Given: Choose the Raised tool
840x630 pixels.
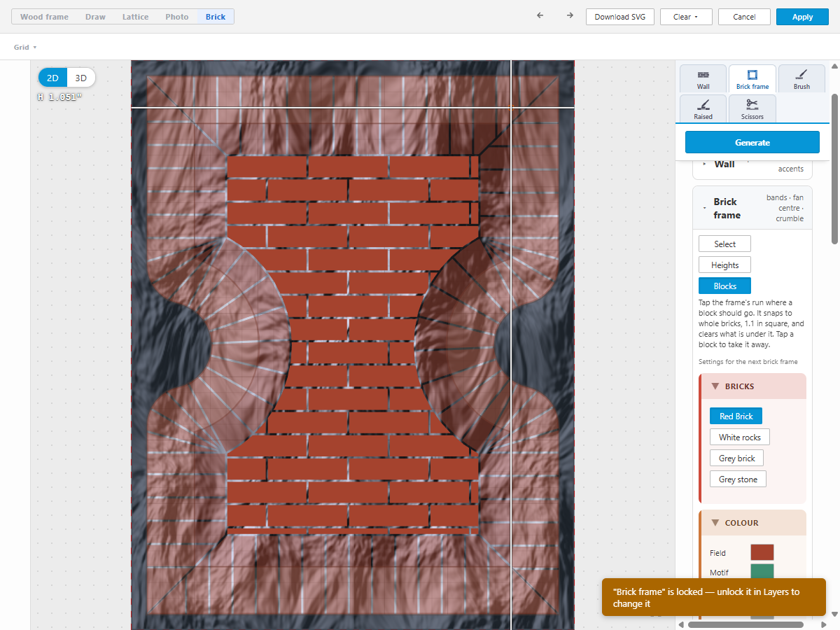Looking at the screenshot, I should [703, 108].
